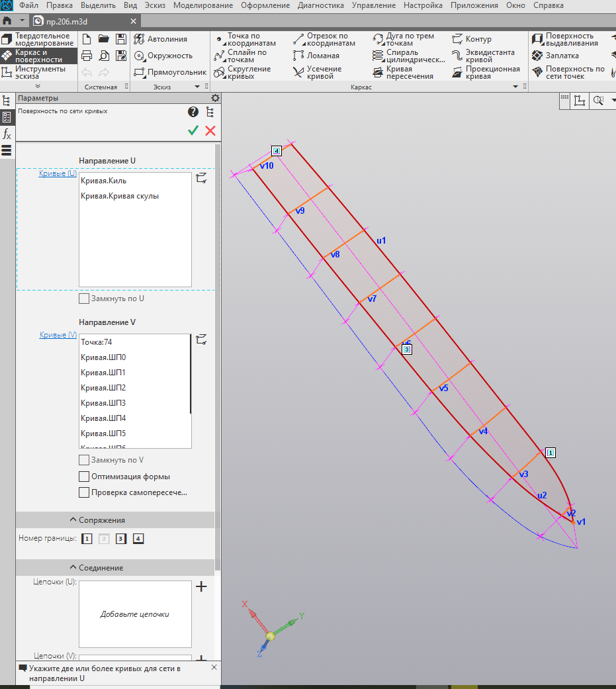616x689 pixels.
Task: Open the Моделирование menu
Action: point(203,6)
